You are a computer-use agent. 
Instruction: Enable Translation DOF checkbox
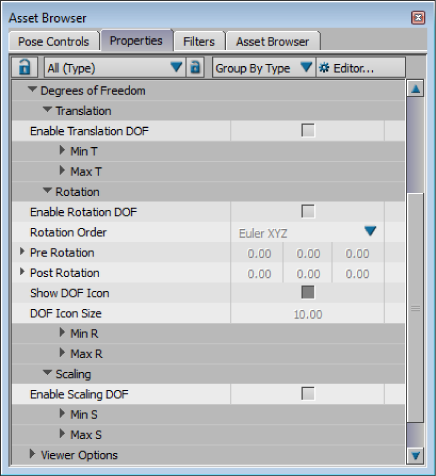coord(307,130)
